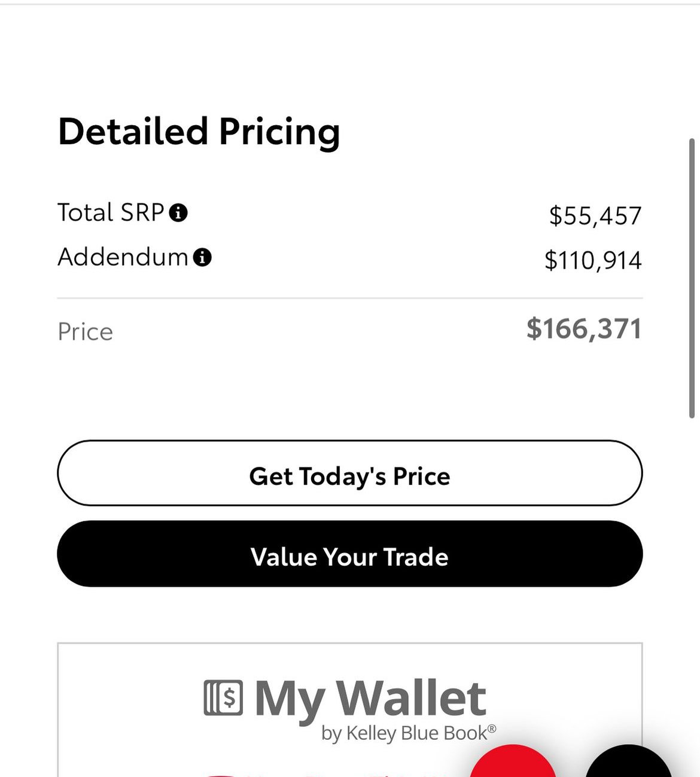Click the divider line above Price
The height and width of the screenshot is (777, 700).
(350, 298)
